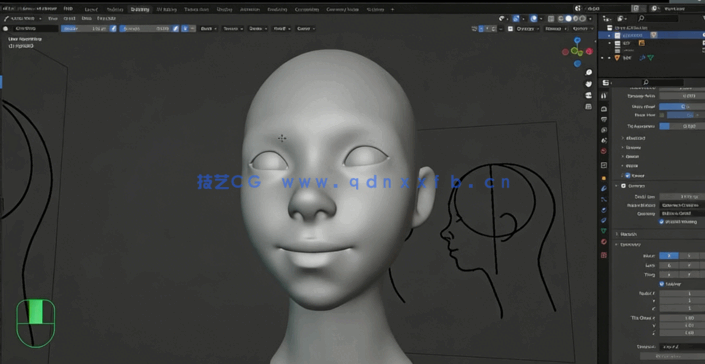The height and width of the screenshot is (364, 705).
Task: Switch to the Modeling workspace tab
Action: pyautogui.click(x=115, y=9)
